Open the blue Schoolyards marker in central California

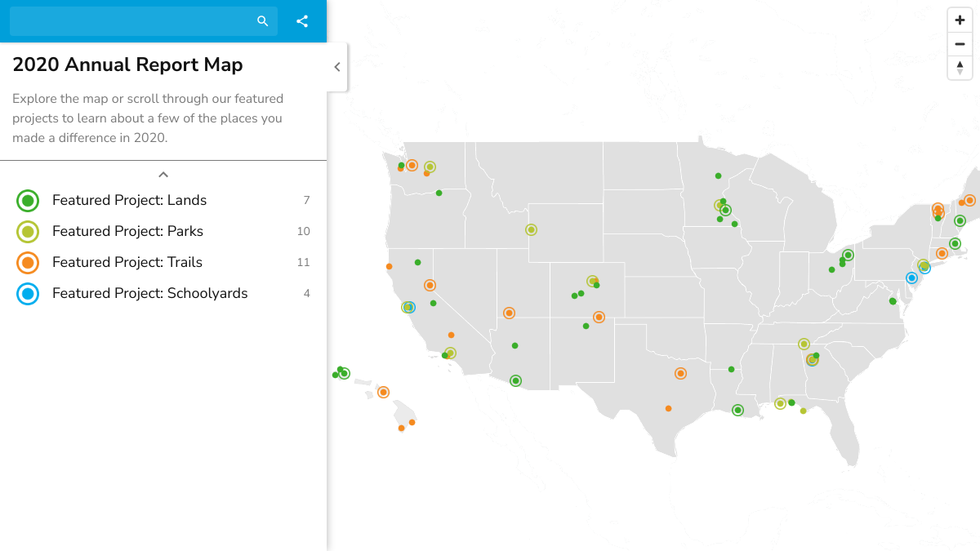coord(408,307)
